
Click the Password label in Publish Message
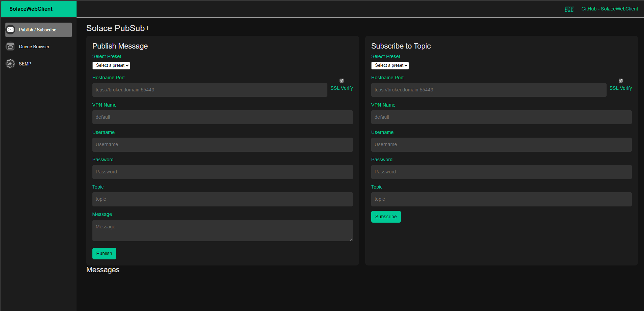(103, 160)
